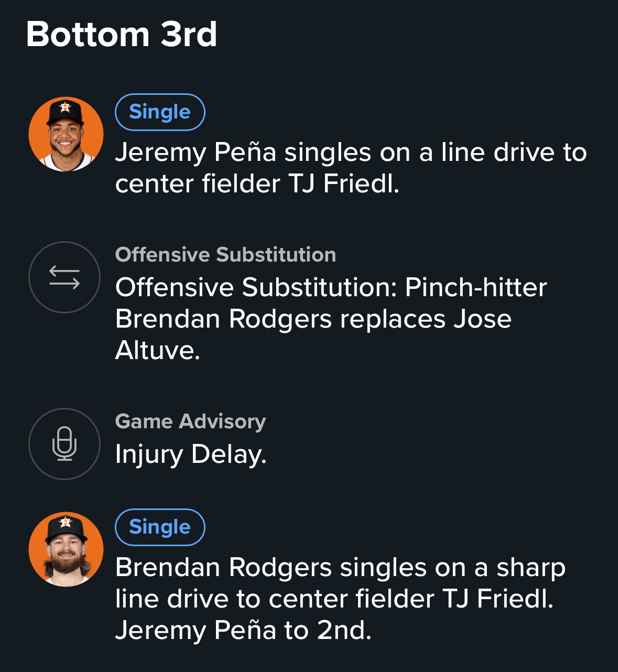Tap Jeremy Peña's player headshot
This screenshot has height=672, width=618.
66,134
